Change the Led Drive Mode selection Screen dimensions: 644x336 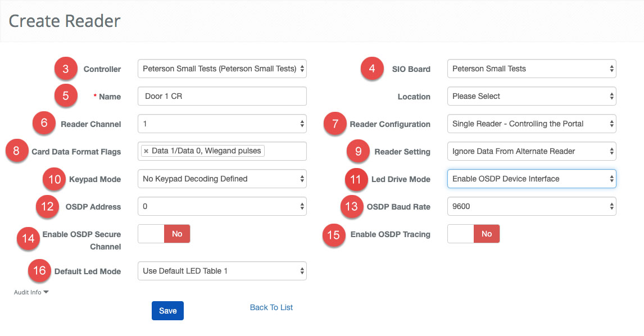click(532, 179)
